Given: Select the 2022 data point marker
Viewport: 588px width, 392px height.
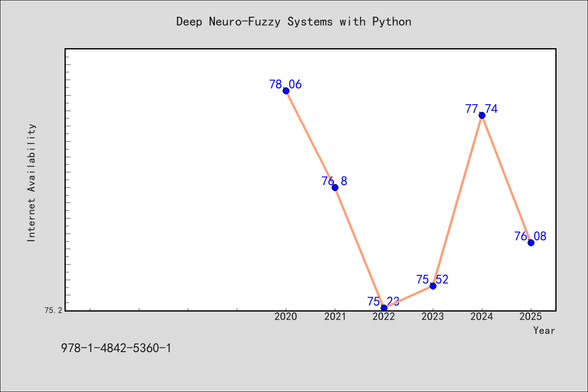Looking at the screenshot, I should (x=384, y=308).
